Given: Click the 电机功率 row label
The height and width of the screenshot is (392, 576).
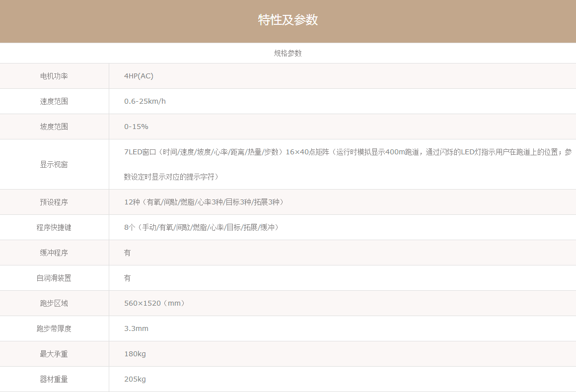Looking at the screenshot, I should (x=54, y=76).
